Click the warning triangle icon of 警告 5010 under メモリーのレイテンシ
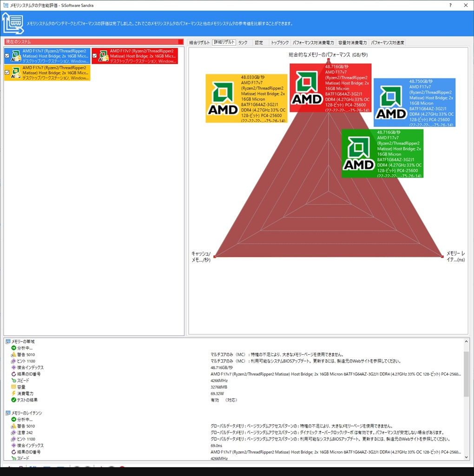The height and width of the screenshot is (476, 474). point(13,426)
